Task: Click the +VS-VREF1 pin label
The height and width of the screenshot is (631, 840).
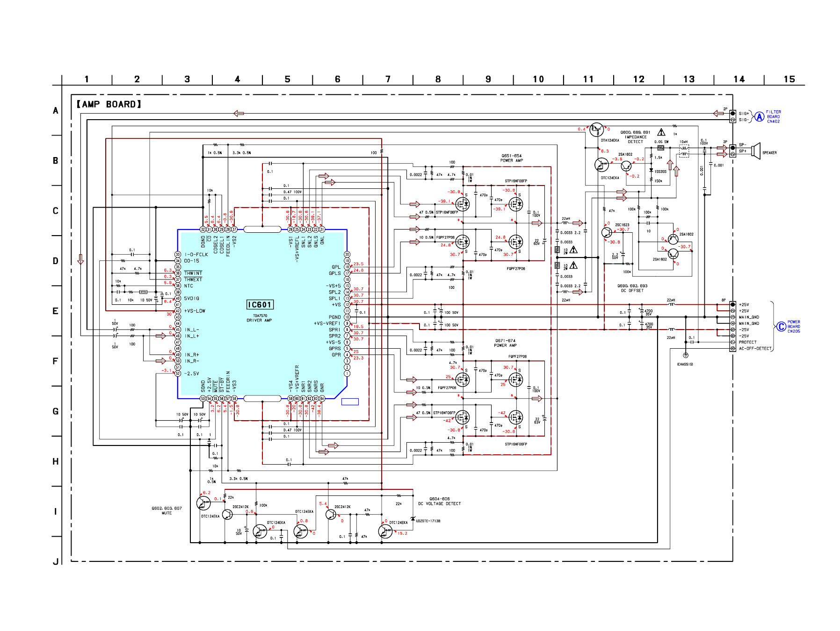Action: coord(327,323)
